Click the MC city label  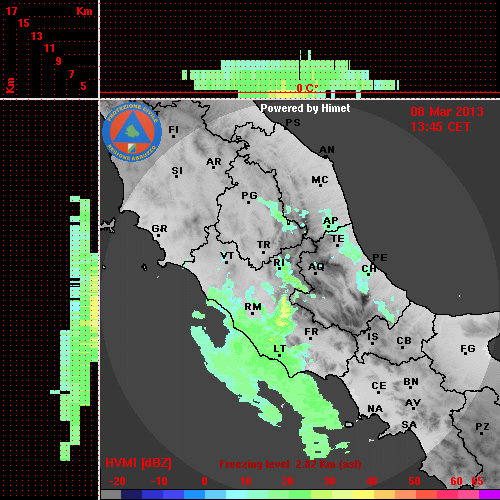pos(320,180)
